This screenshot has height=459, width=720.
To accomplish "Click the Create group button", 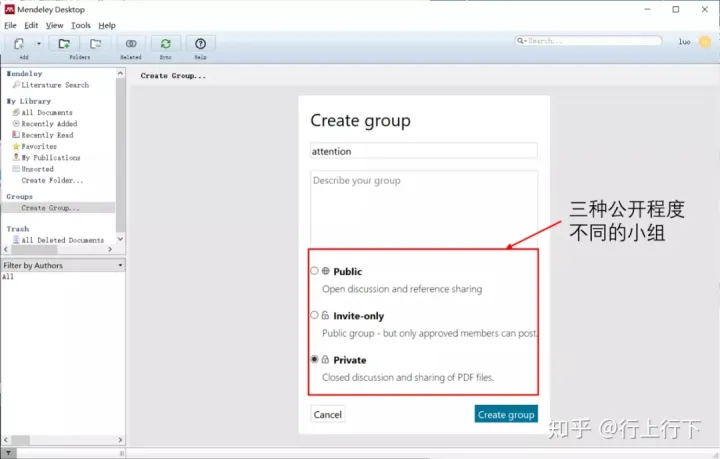I will 506,414.
